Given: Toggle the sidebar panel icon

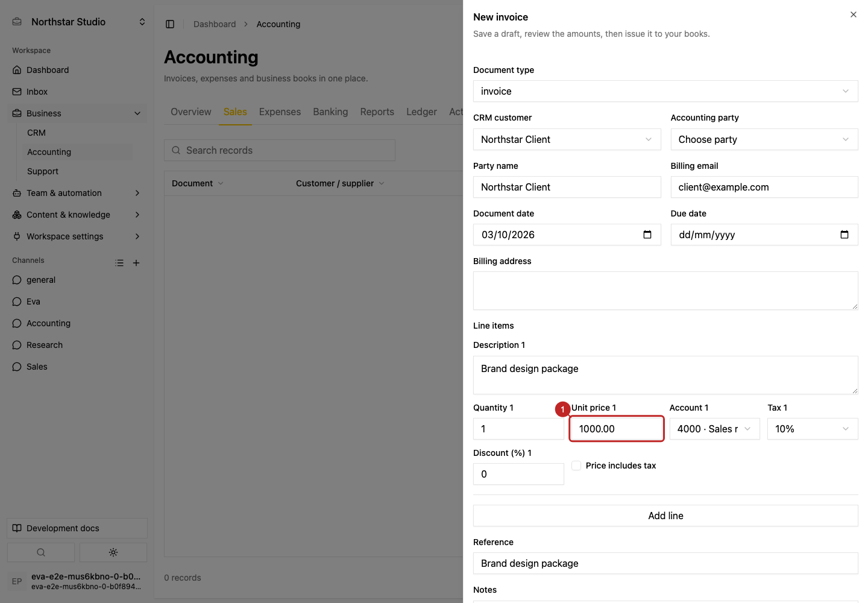Looking at the screenshot, I should [170, 24].
